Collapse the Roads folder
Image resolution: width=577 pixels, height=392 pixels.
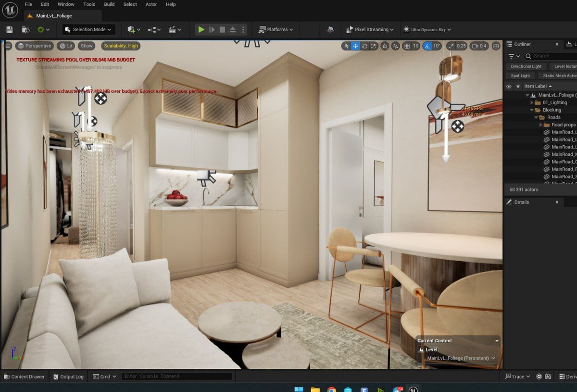coord(536,117)
